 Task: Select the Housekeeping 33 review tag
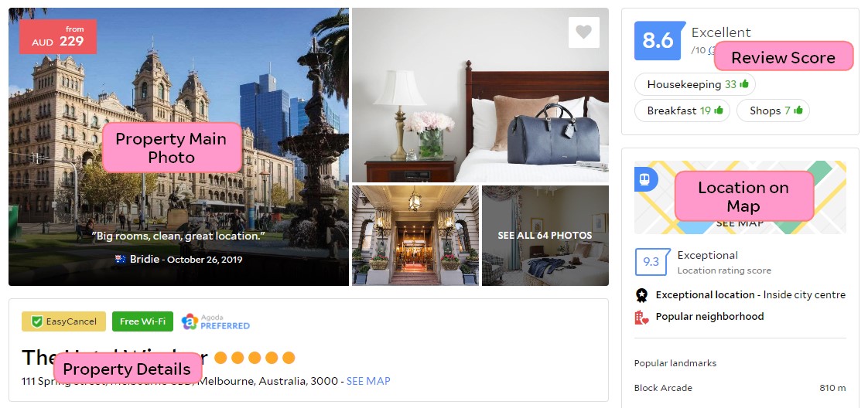point(695,84)
